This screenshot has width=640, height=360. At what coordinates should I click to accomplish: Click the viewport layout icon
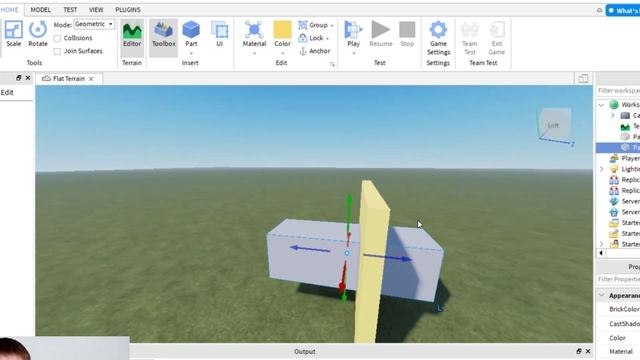pyautogui.click(x=583, y=78)
